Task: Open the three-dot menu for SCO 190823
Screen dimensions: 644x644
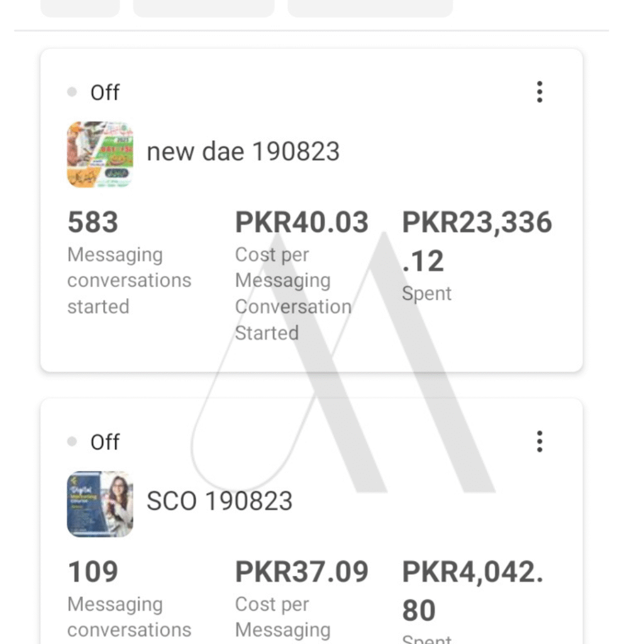Action: (539, 442)
